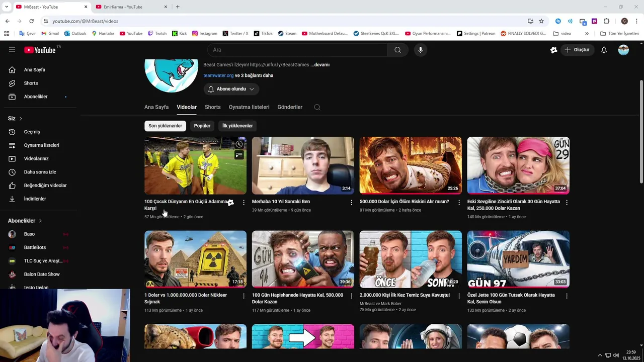Screen dimensions: 644x362
Task: Open Gönderiler channel tab
Action: [x=290, y=107]
